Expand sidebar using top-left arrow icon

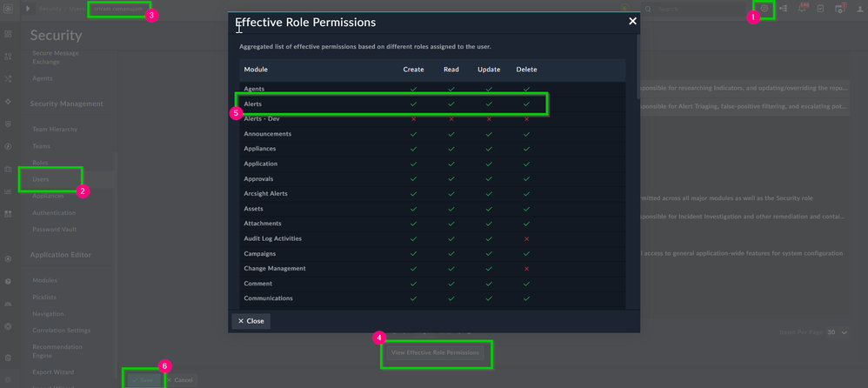click(x=27, y=9)
